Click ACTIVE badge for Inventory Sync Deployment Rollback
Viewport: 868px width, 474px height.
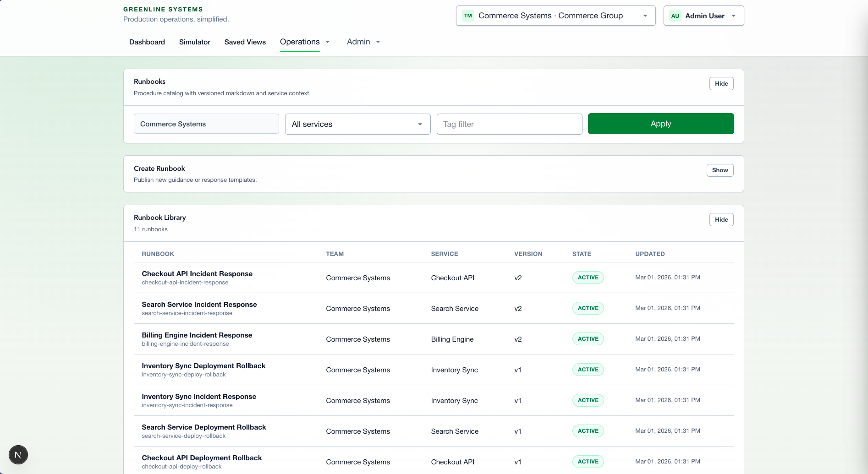click(588, 370)
